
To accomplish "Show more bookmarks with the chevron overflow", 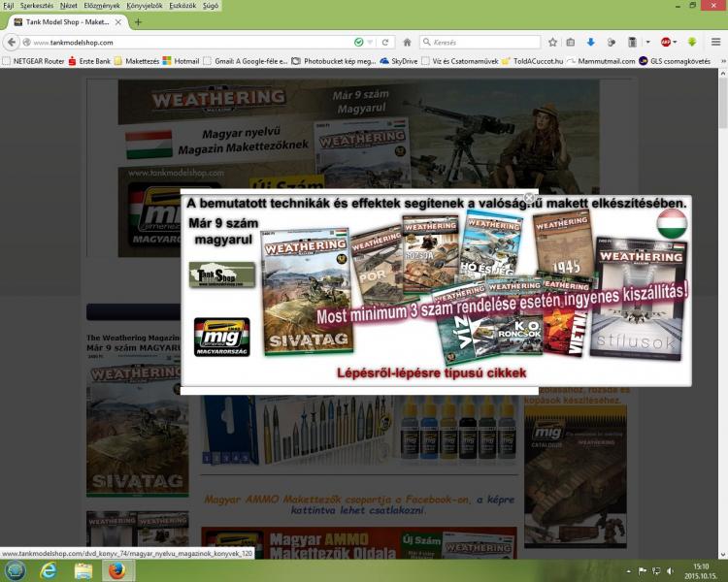I will 722,61.
